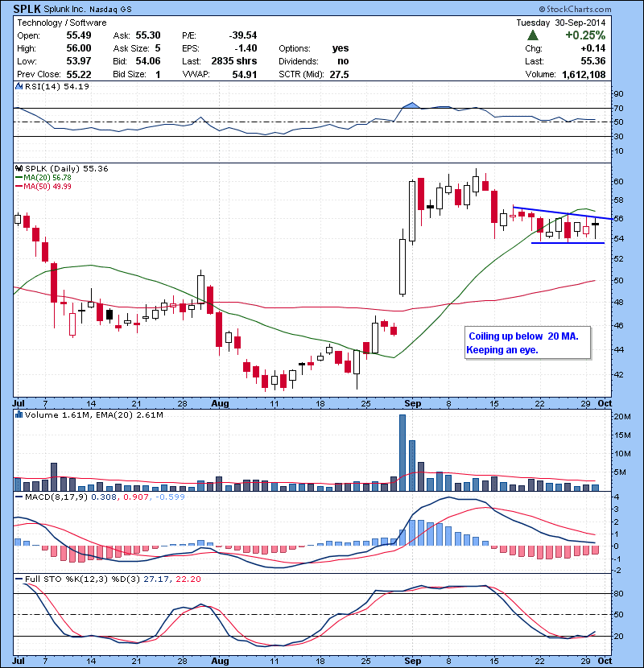
Task: Click the StockCharts.com copyright label
Action: click(575, 9)
